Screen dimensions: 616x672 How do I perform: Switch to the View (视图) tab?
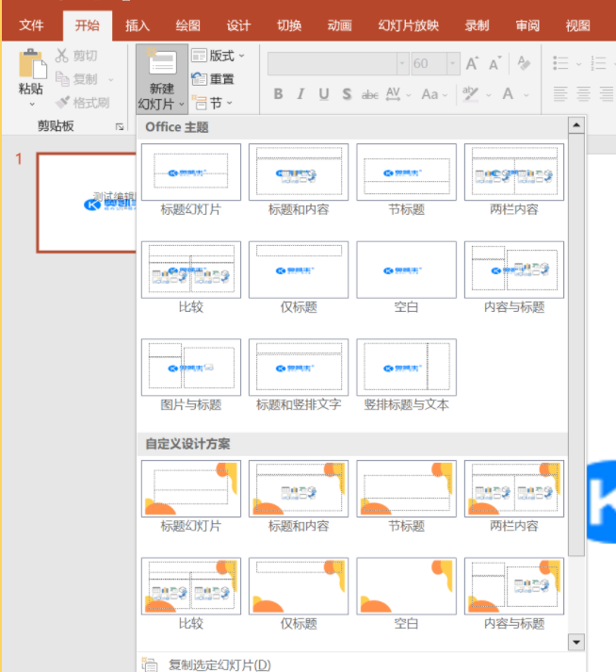(x=578, y=25)
